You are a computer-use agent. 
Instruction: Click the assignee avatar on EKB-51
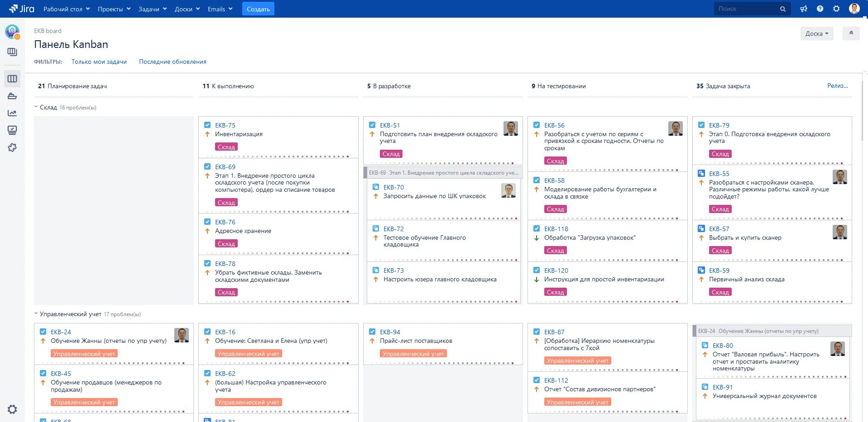pyautogui.click(x=511, y=128)
